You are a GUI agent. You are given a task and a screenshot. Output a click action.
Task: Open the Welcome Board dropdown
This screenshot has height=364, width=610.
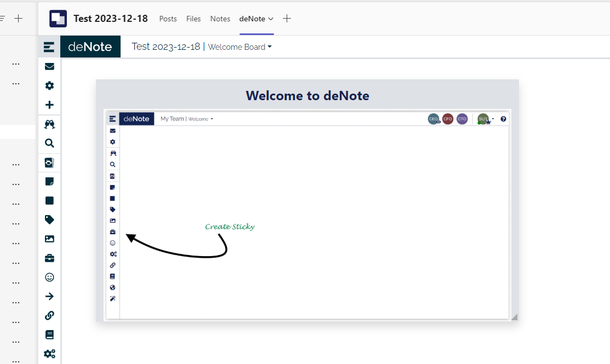(240, 47)
